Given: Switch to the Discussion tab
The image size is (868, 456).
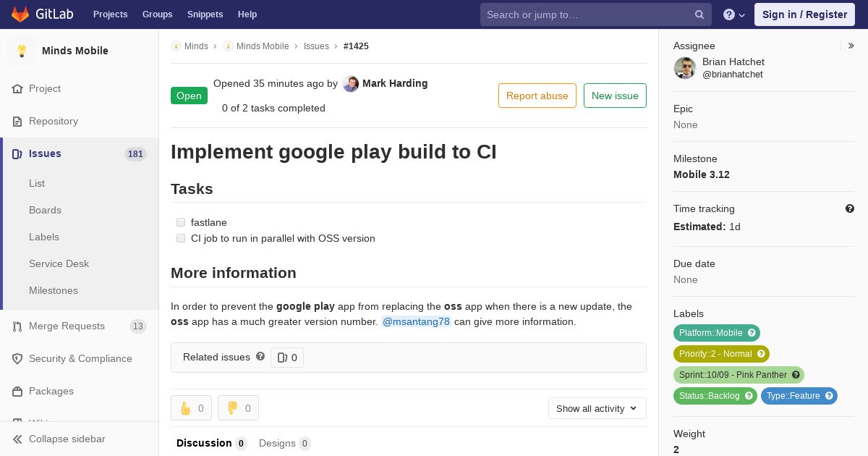Looking at the screenshot, I should [x=211, y=443].
